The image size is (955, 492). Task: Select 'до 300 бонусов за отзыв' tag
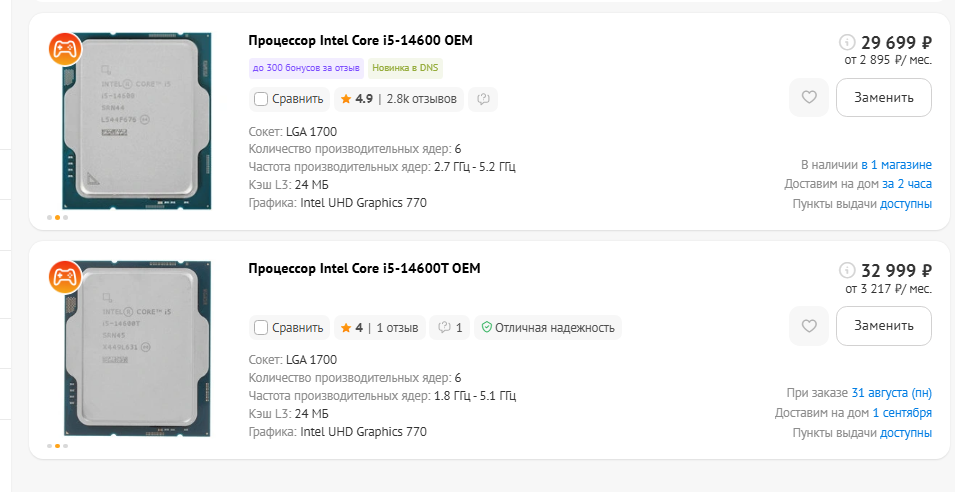point(306,68)
